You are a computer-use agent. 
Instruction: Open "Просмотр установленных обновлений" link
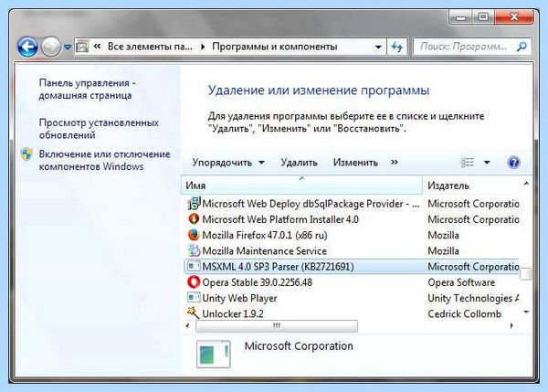[x=99, y=129]
